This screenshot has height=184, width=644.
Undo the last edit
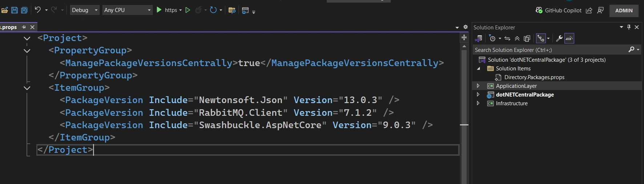pyautogui.click(x=37, y=10)
